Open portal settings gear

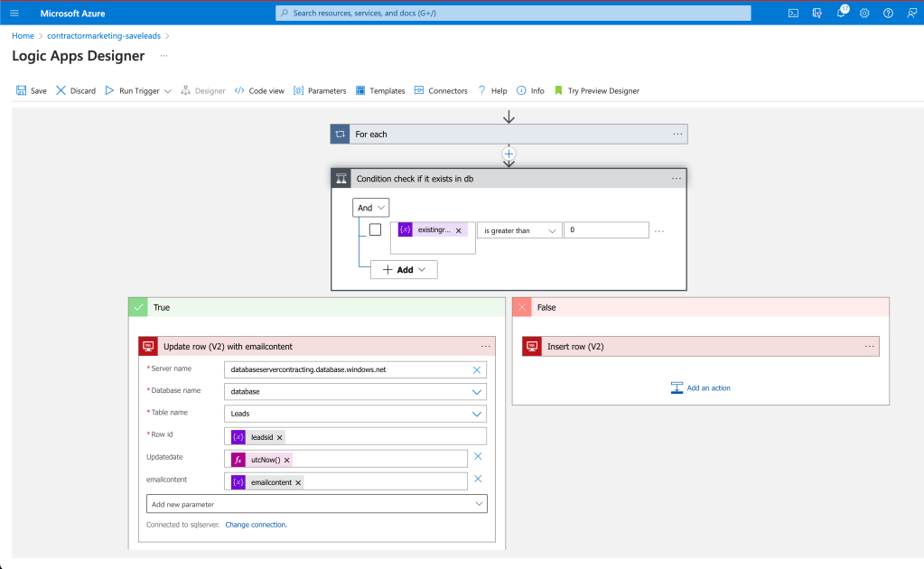(x=864, y=13)
